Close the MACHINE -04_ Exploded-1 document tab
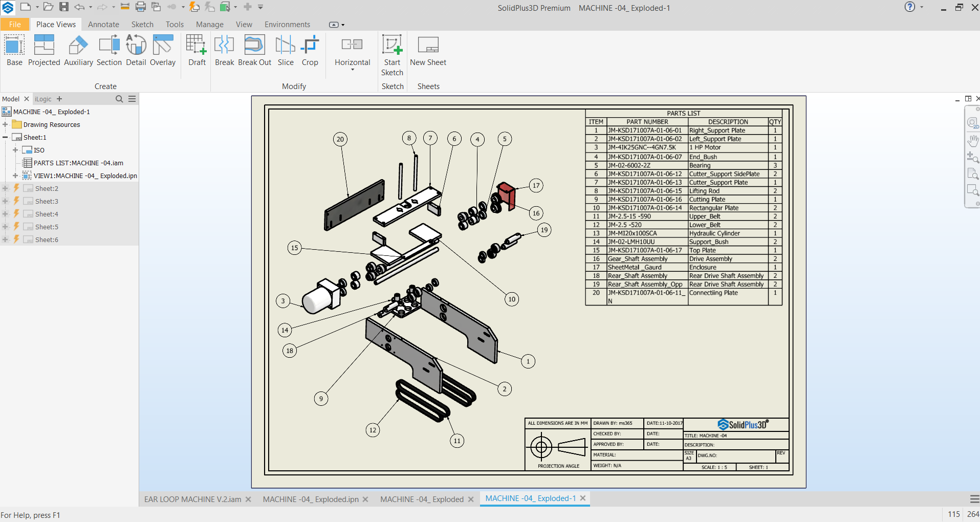Screen dimensions: 980x522 [x=583, y=498]
